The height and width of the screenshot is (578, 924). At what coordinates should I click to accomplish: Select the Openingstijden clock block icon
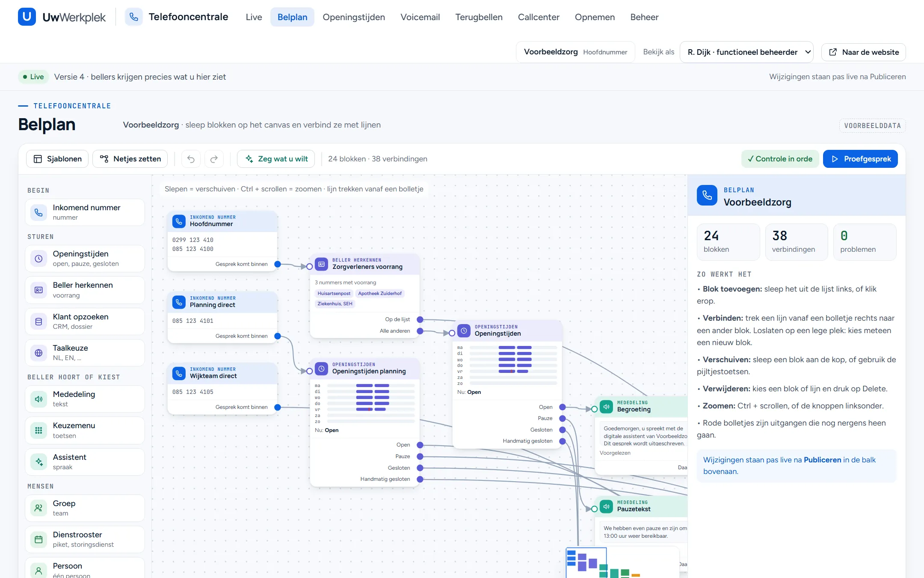click(38, 259)
